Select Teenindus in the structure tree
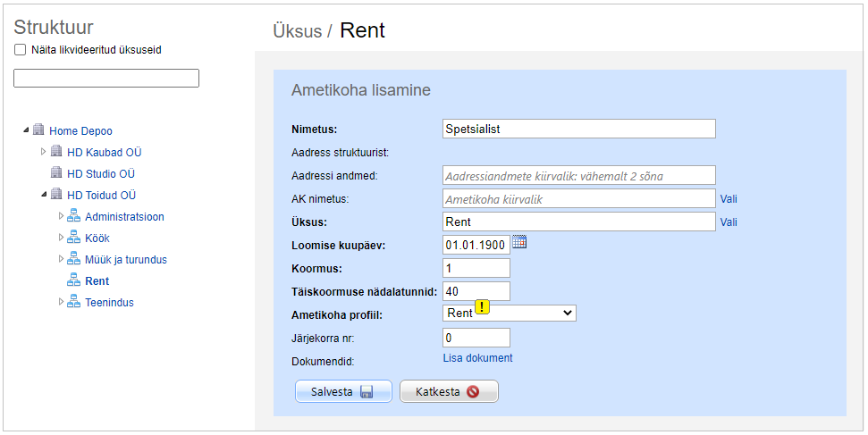Viewport: 868px width, 435px height. (109, 303)
